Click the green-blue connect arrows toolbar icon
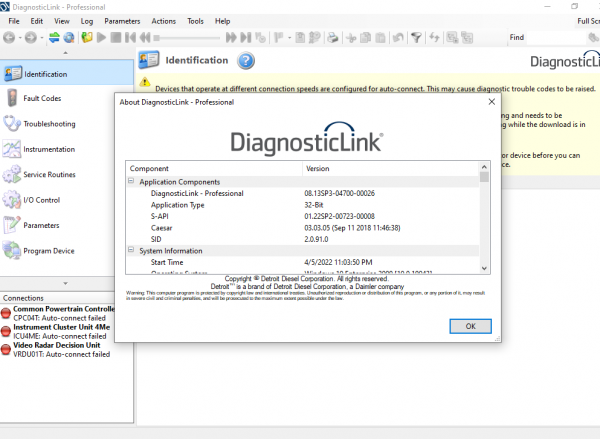 [54, 38]
